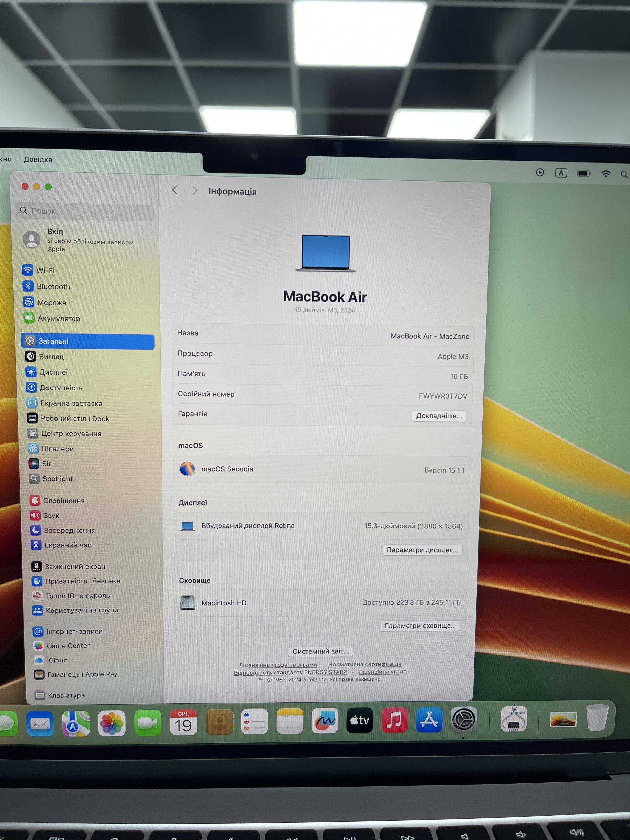Open Game Center settings

(x=61, y=645)
